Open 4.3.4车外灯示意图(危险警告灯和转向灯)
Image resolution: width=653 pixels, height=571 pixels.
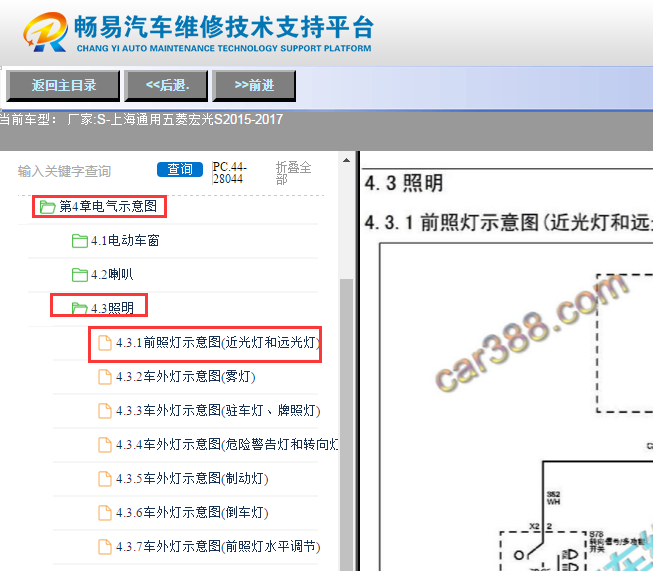[227, 444]
